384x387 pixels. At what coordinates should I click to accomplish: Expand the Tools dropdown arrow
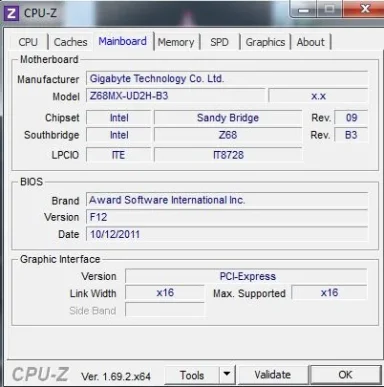tap(227, 374)
